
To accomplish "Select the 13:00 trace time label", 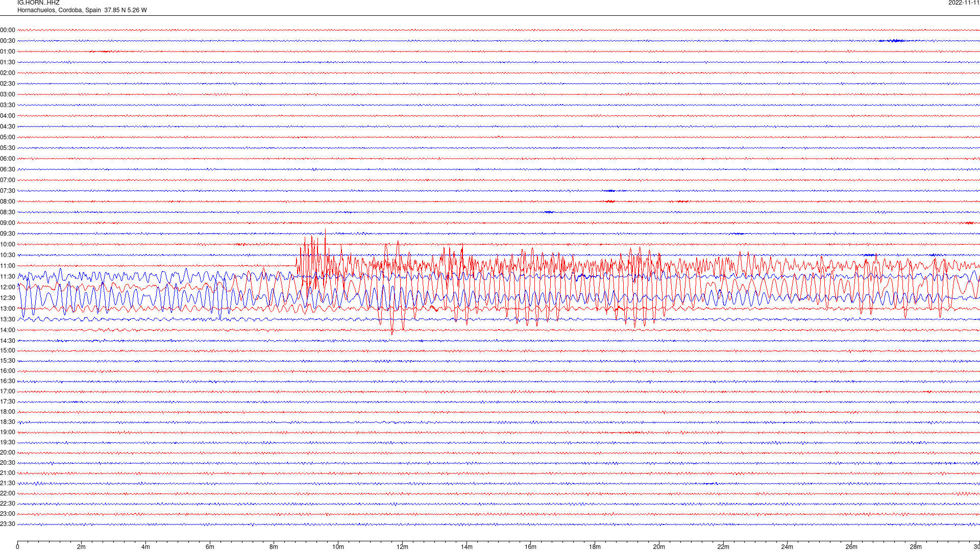I will point(8,309).
